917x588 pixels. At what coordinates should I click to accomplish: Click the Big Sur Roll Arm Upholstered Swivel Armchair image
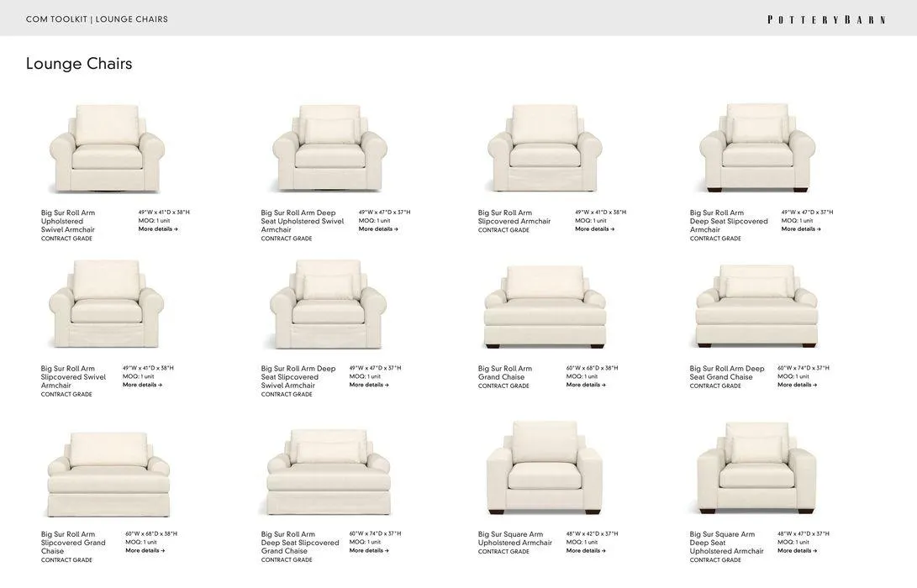(107, 149)
